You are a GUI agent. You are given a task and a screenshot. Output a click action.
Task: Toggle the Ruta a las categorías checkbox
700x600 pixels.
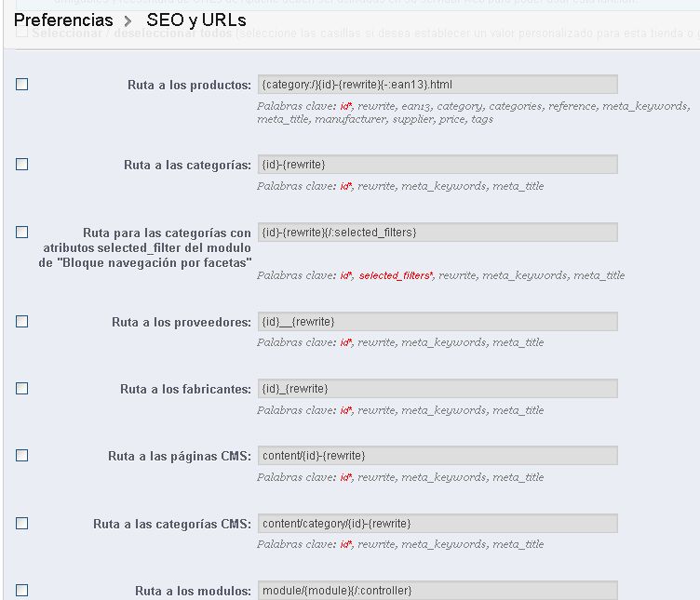22,165
